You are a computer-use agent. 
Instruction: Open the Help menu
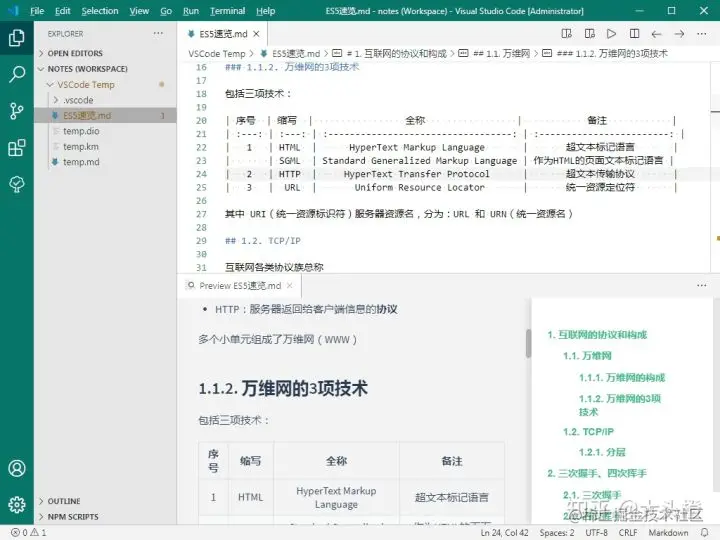coord(265,11)
